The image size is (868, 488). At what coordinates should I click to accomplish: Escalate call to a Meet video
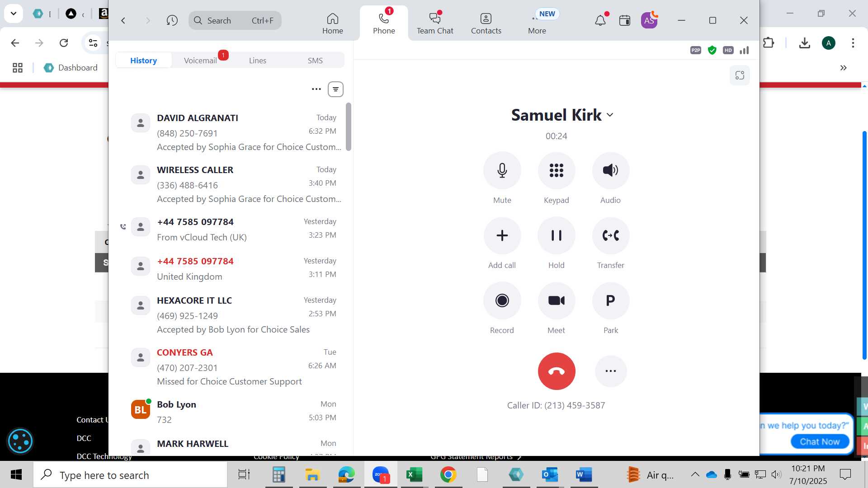click(x=556, y=300)
